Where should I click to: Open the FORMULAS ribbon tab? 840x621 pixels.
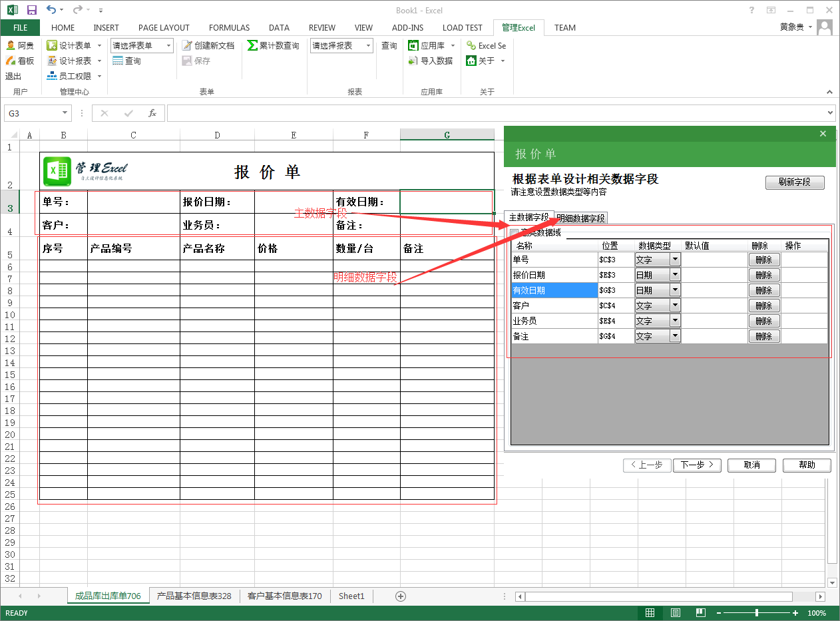(x=229, y=28)
